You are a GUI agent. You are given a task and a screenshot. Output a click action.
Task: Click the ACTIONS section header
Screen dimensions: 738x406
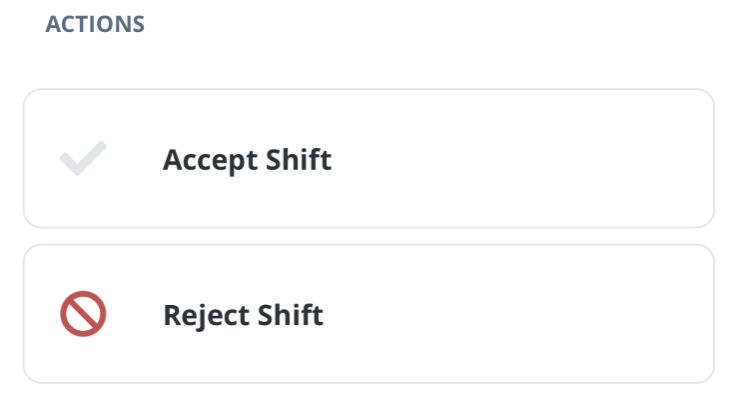pos(95,24)
